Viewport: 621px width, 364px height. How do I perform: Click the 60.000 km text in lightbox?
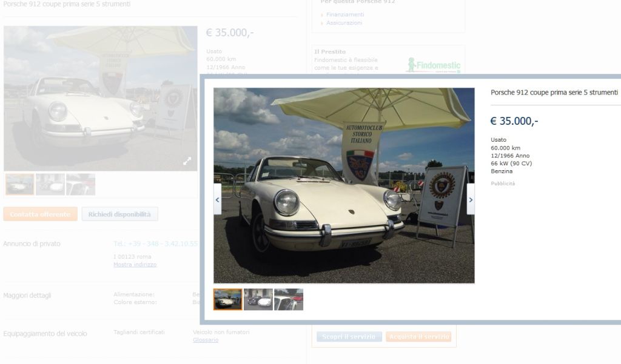click(505, 148)
